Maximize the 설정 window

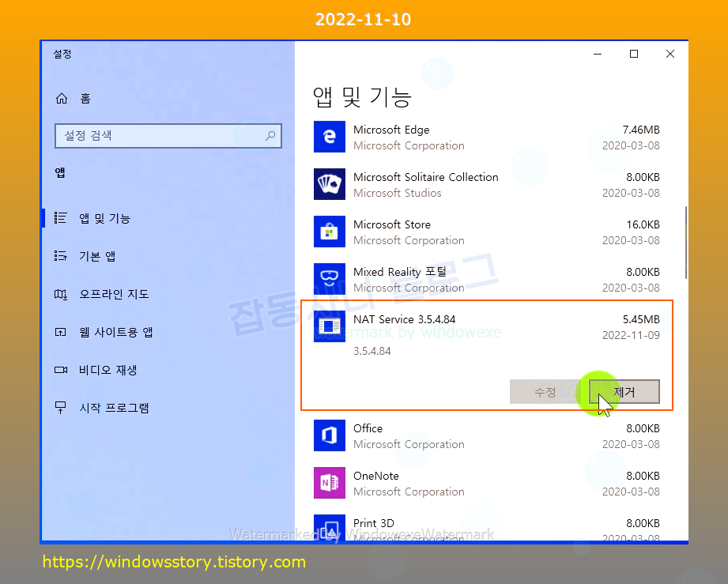pyautogui.click(x=634, y=54)
